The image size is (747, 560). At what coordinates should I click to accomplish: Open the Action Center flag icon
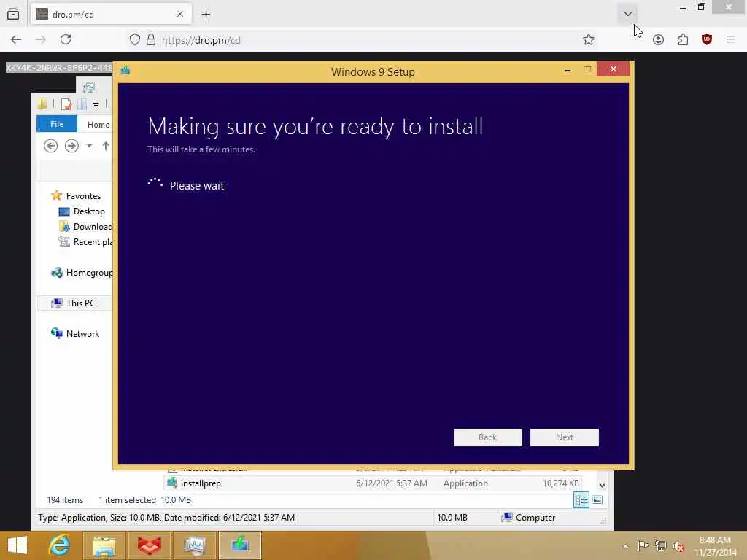coord(643,545)
